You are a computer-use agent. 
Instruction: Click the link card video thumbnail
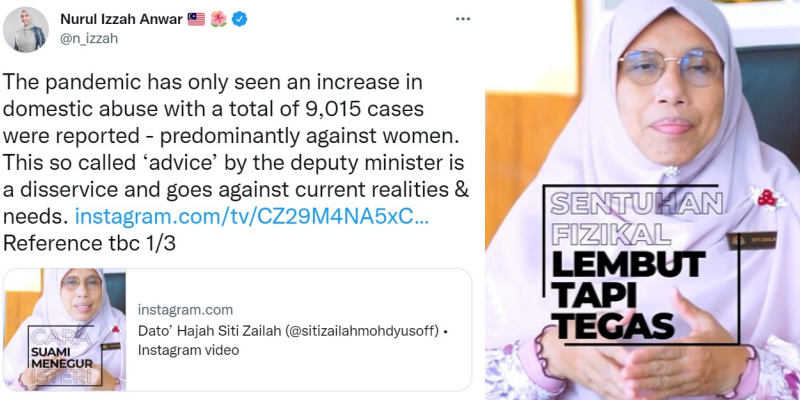[65, 330]
